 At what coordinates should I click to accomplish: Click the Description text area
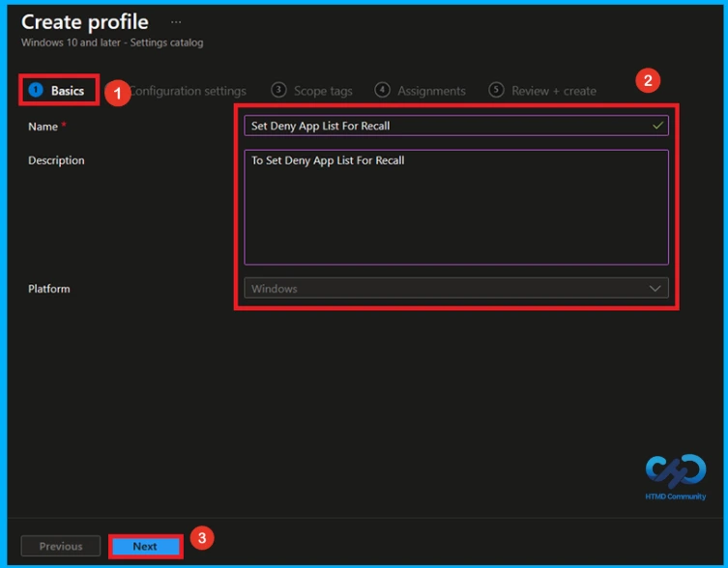click(x=456, y=207)
